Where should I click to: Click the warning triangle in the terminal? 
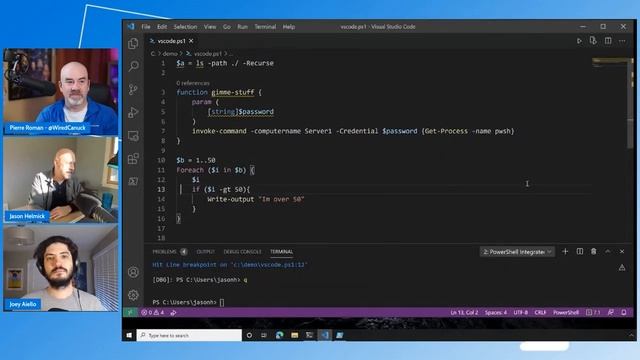click(x=622, y=267)
